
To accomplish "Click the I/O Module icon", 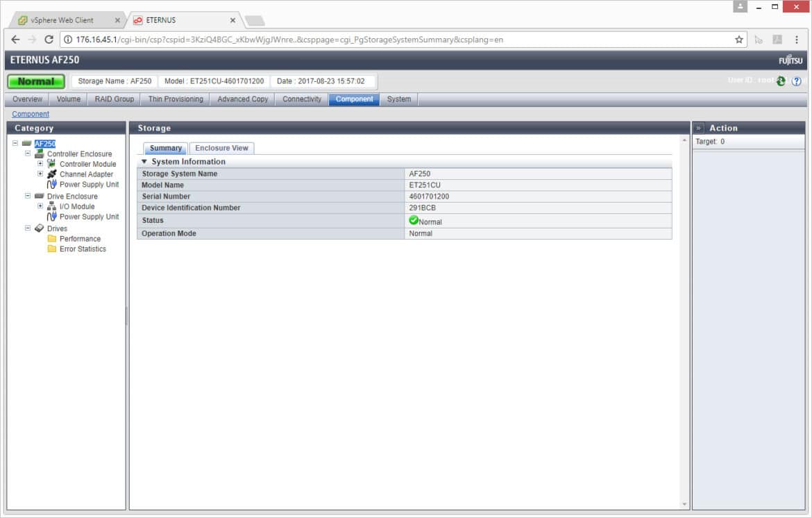I will pos(52,206).
